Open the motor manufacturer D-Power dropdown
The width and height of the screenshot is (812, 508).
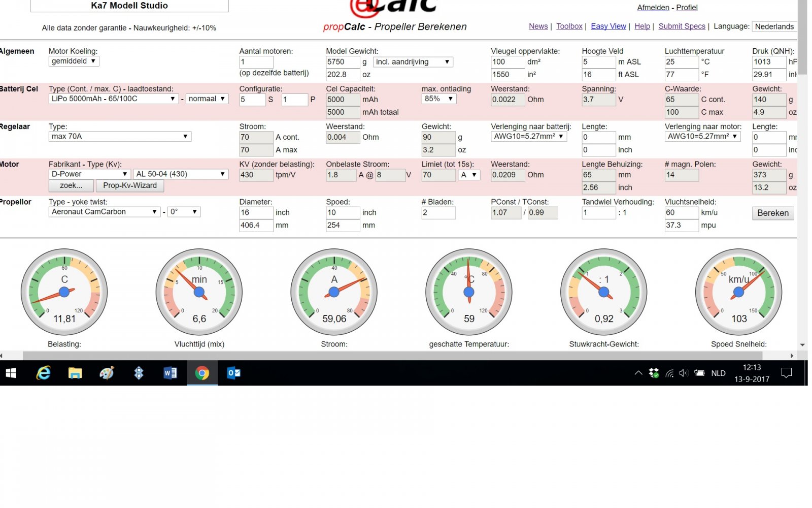90,174
